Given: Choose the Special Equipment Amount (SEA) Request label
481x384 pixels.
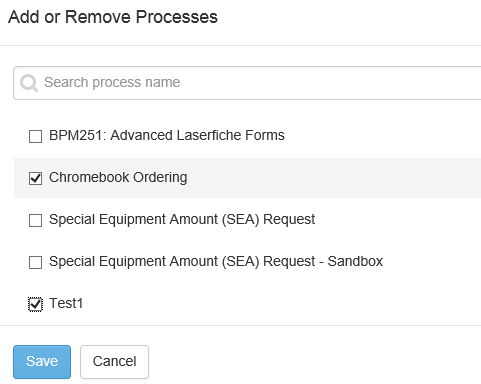Looking at the screenshot, I should click(x=182, y=220).
